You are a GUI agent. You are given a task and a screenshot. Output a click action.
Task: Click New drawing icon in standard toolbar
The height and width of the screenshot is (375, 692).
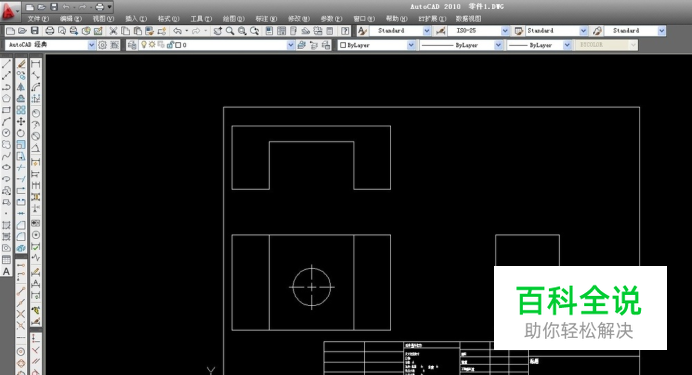[10, 31]
